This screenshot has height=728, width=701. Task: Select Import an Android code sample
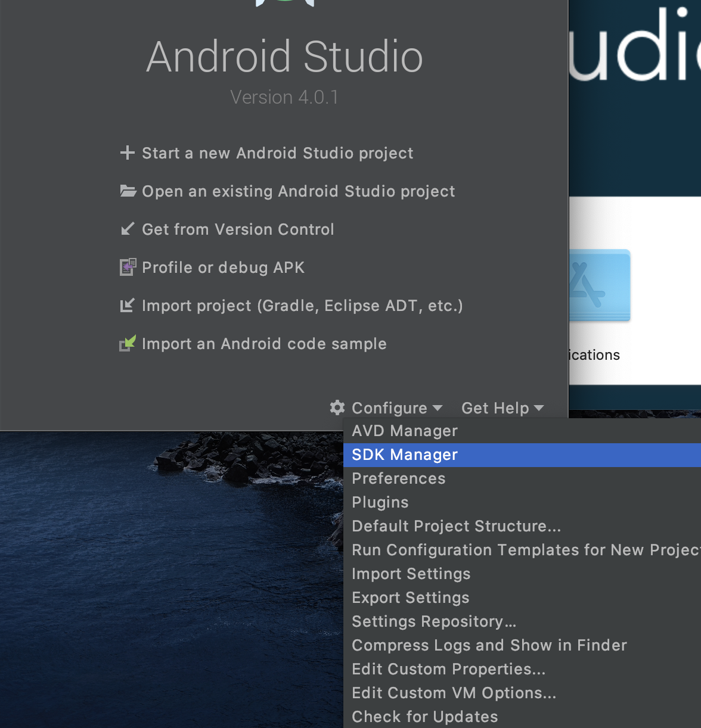[264, 344]
